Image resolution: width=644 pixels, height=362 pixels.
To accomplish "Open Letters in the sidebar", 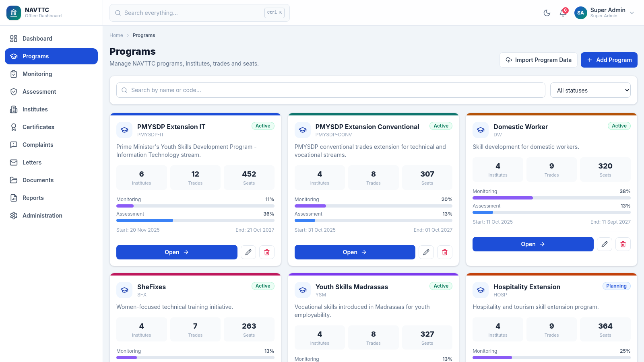I will (51, 162).
